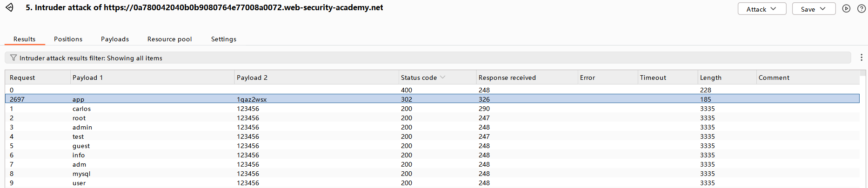
Task: Open the Payloads tab
Action: coord(115,39)
